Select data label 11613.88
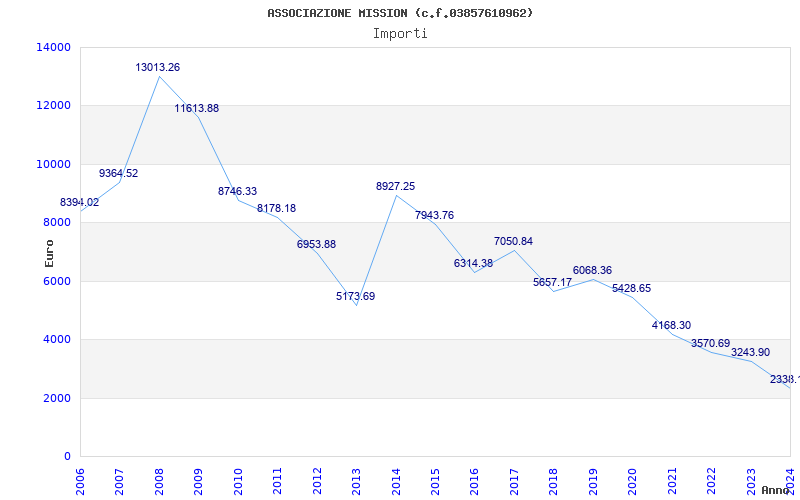This screenshot has width=800, height=500. pyautogui.click(x=196, y=108)
